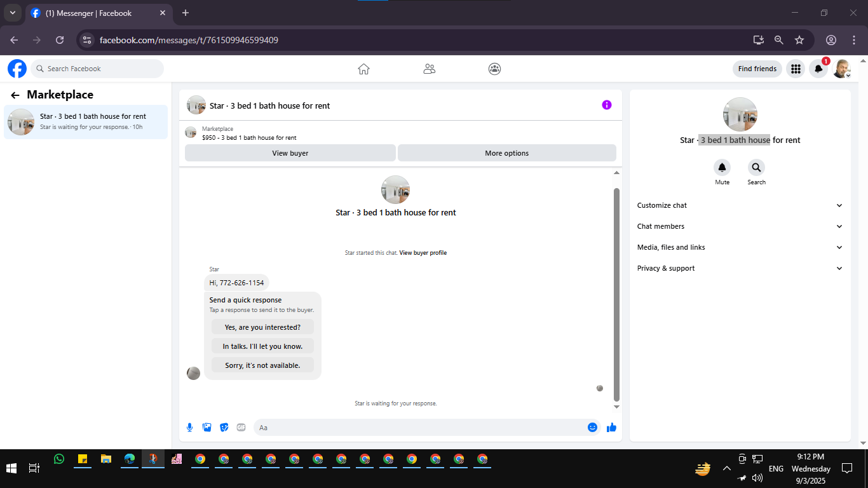Click the message 'Hi, 772-626-1154'
The width and height of the screenshot is (868, 488).
click(236, 283)
